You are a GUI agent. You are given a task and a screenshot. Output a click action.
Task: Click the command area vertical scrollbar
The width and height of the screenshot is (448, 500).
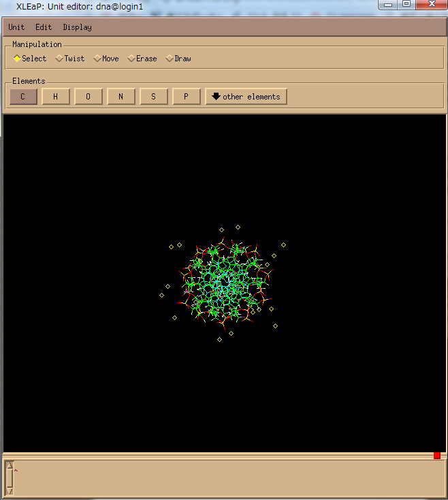click(x=10, y=477)
